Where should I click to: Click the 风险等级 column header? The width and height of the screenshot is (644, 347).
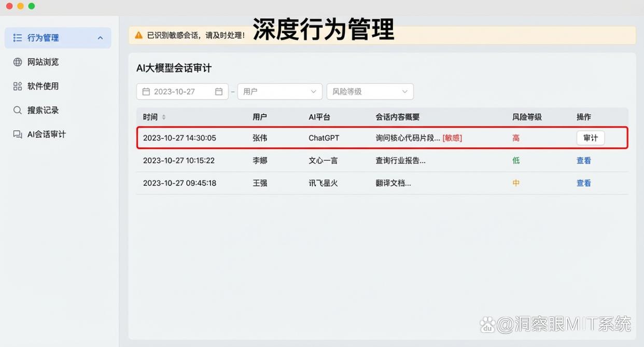pos(527,117)
